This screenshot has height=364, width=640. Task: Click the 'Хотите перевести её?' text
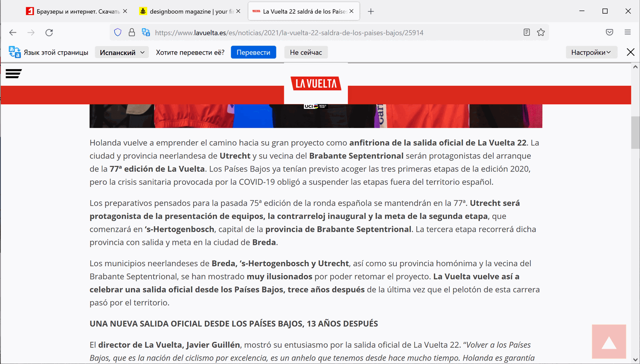[x=190, y=52]
